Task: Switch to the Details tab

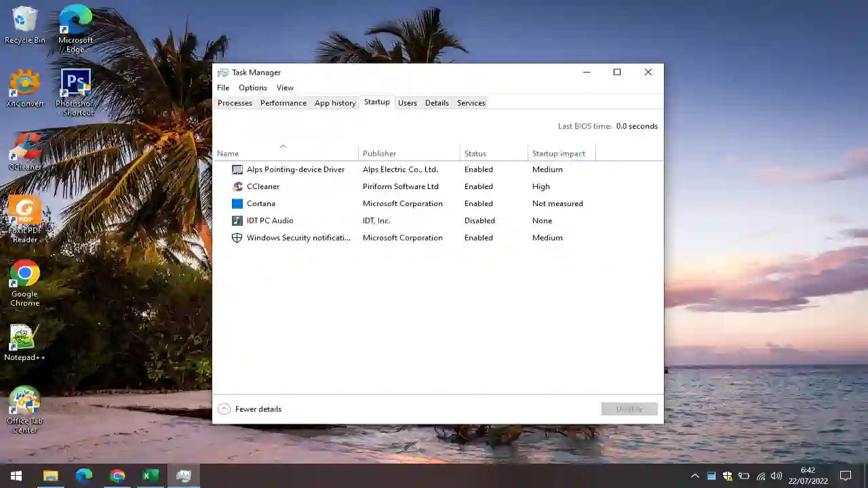Action: point(437,103)
